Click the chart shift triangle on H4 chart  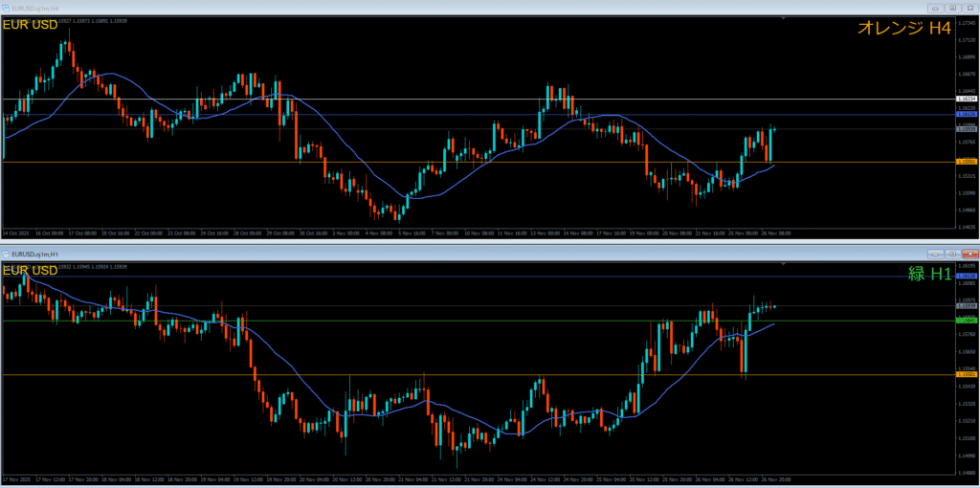coord(783,17)
